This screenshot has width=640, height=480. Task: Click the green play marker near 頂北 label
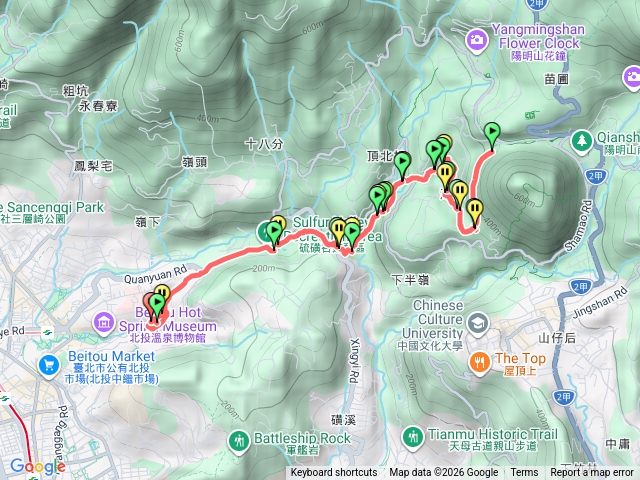(402, 163)
